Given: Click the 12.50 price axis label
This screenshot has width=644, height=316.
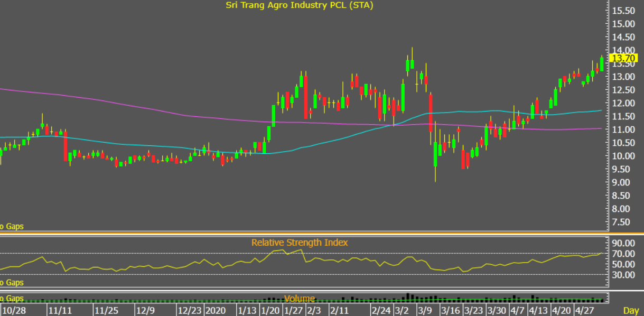Looking at the screenshot, I should pyautogui.click(x=623, y=90).
